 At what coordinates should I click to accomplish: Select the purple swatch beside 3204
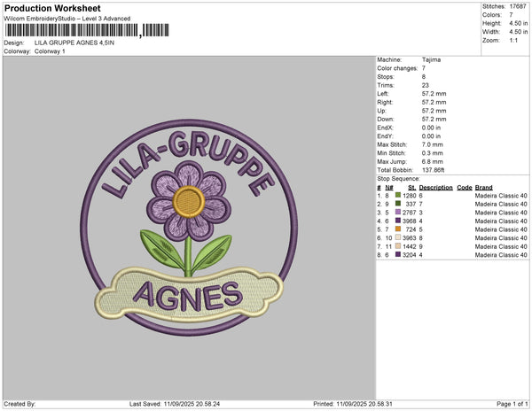click(398, 254)
